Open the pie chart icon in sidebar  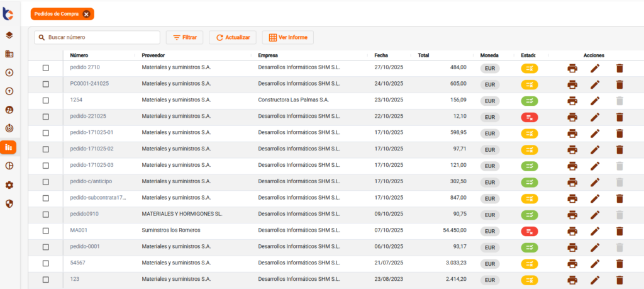click(x=9, y=166)
